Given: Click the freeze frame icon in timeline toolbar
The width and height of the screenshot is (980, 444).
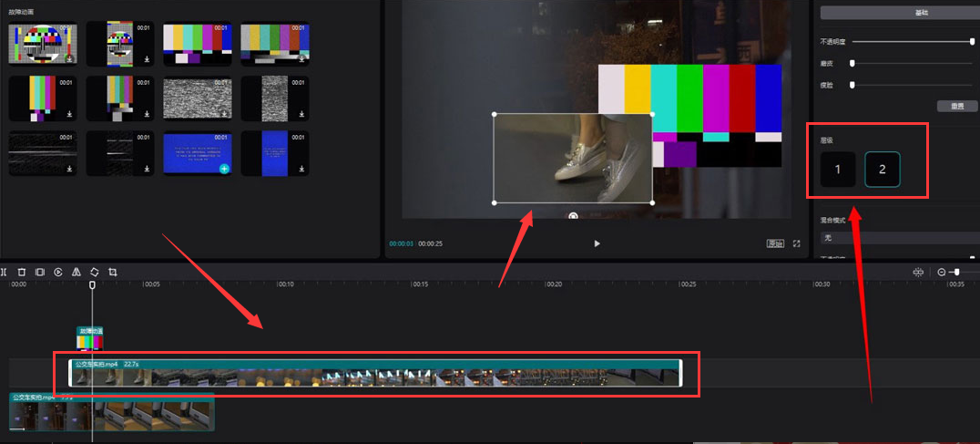Looking at the screenshot, I should click(x=40, y=272).
